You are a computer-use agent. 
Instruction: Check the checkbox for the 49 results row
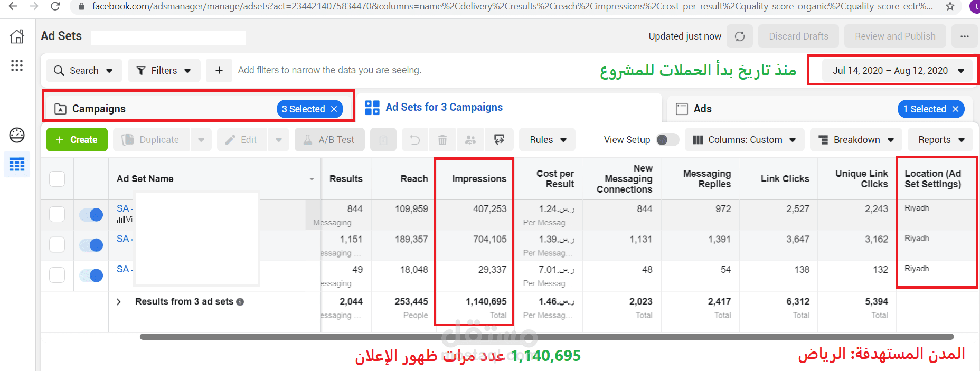click(x=57, y=275)
